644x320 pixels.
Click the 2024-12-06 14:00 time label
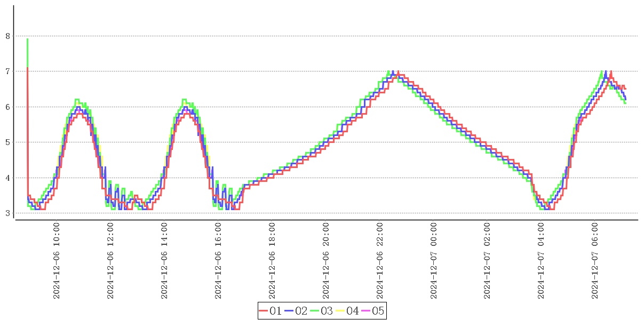tap(164, 261)
